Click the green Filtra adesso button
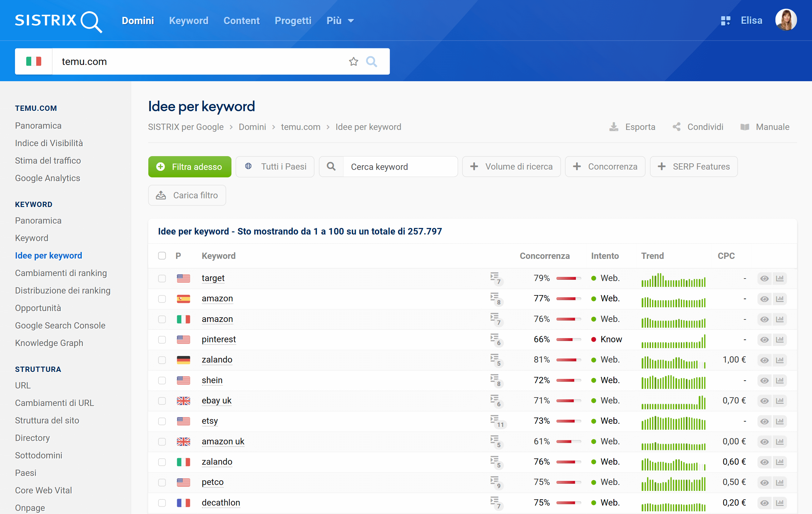The image size is (812, 514). coord(190,167)
